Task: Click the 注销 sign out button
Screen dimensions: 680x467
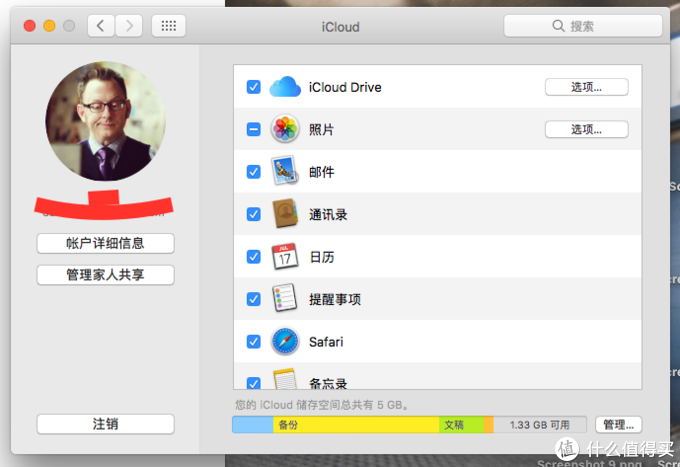Action: (105, 424)
